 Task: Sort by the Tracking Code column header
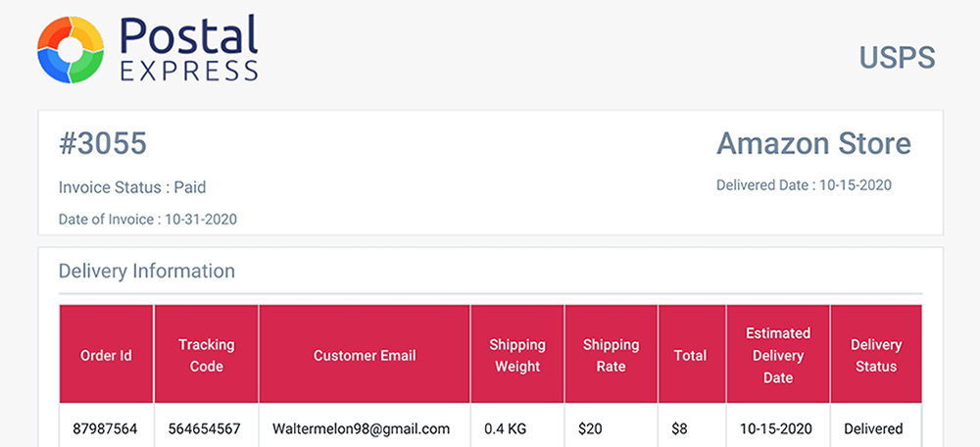pyautogui.click(x=206, y=355)
